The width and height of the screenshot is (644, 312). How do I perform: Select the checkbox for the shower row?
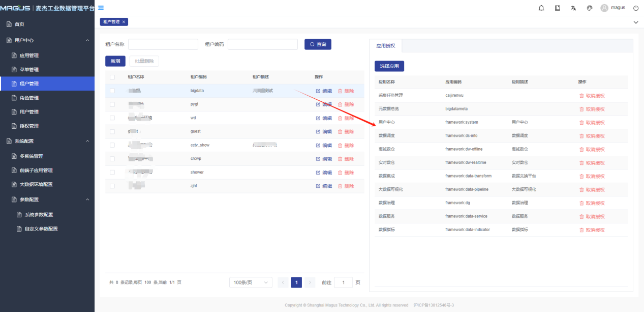pyautogui.click(x=112, y=173)
